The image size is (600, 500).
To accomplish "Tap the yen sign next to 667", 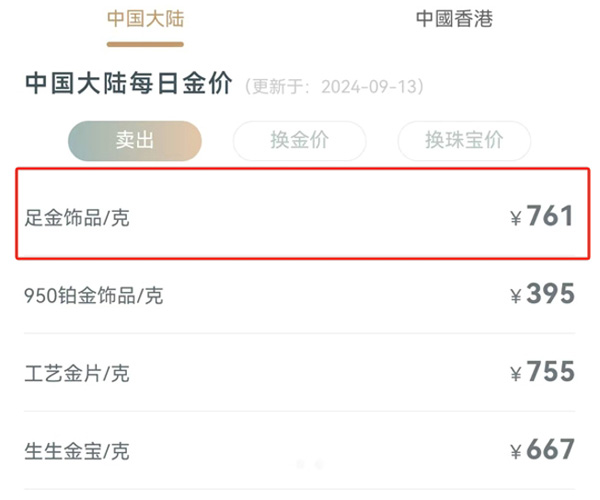I will click(x=516, y=451).
